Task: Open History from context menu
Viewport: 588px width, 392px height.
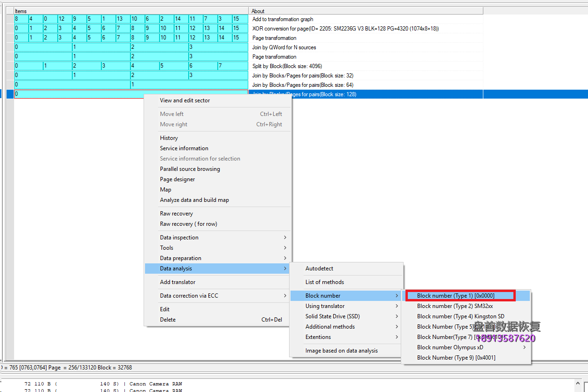Action: click(x=217, y=138)
